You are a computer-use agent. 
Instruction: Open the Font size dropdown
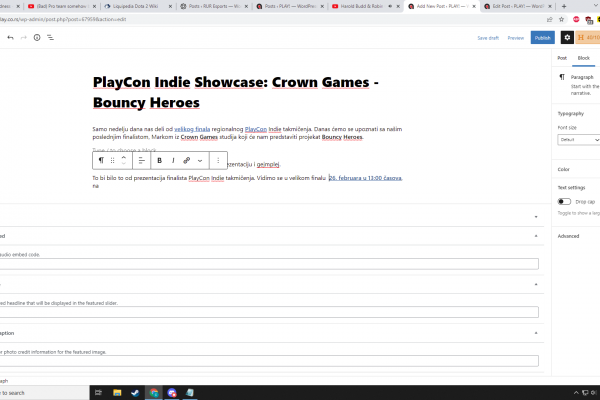tap(579, 140)
